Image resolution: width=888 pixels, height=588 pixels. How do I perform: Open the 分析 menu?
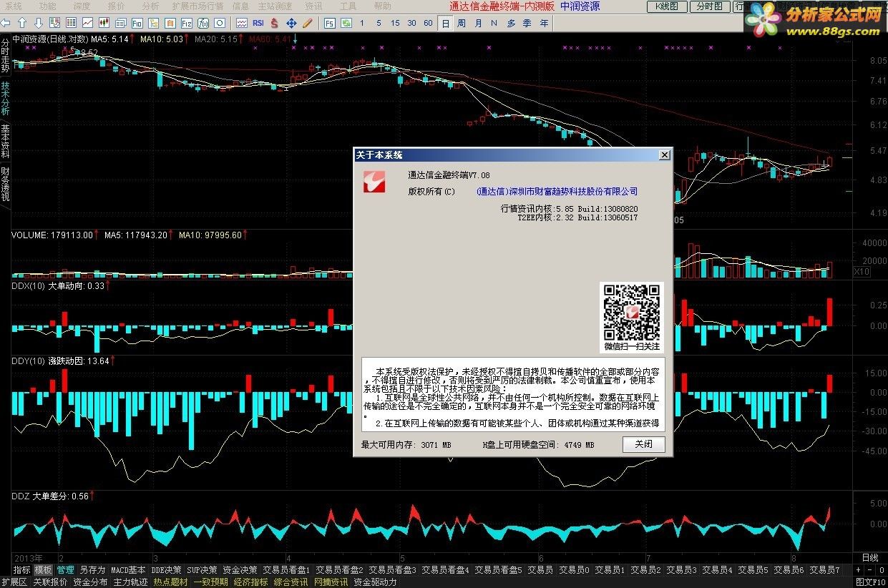click(x=150, y=6)
